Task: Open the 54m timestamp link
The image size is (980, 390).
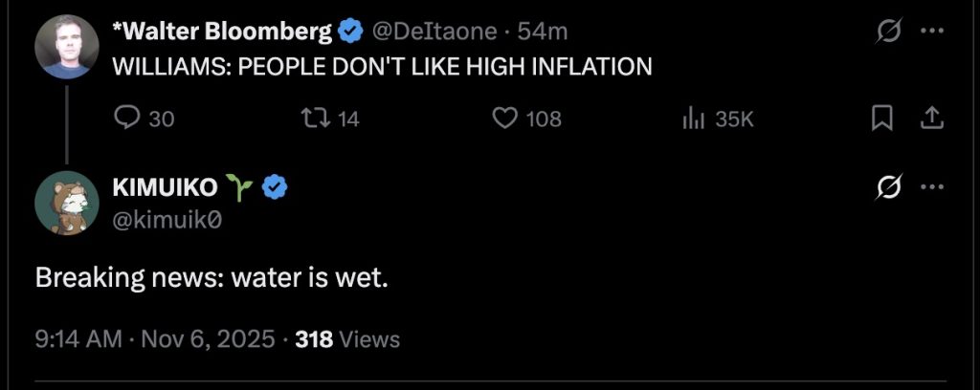Action: 543,32
